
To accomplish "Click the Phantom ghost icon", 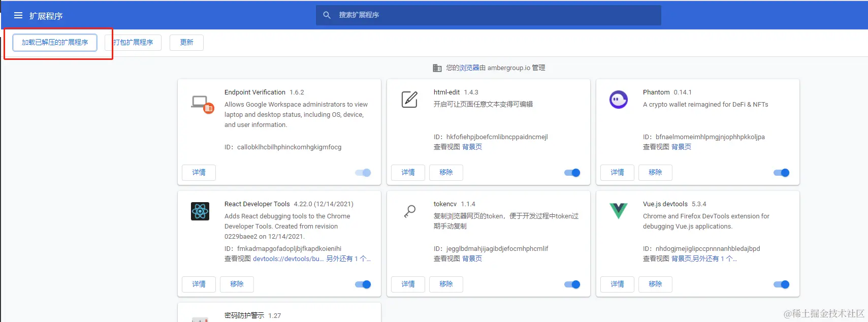I will click(619, 100).
